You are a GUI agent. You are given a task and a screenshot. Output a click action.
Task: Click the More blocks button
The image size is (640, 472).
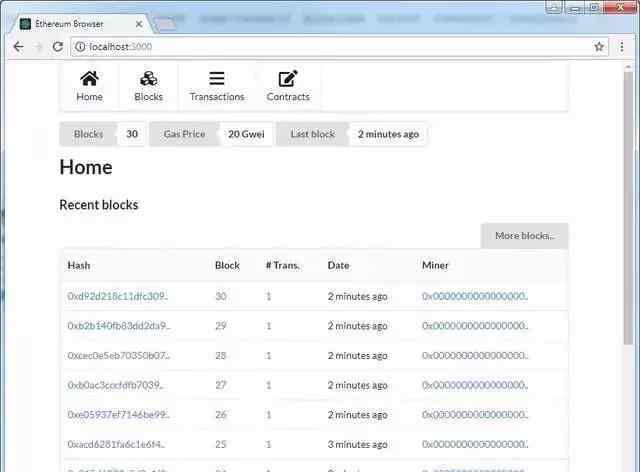[x=524, y=236]
